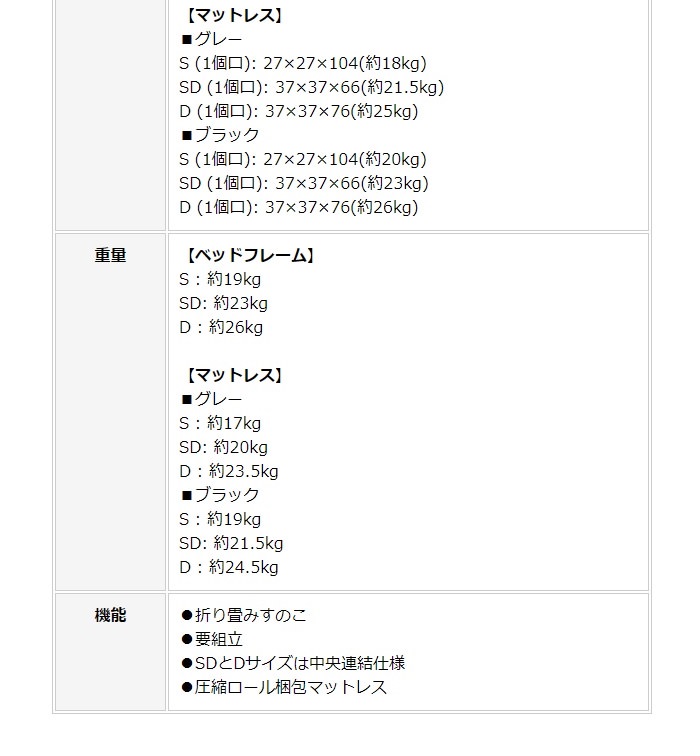Click the 【マットレス】 heading at top
The image size is (700, 756).
(234, 15)
